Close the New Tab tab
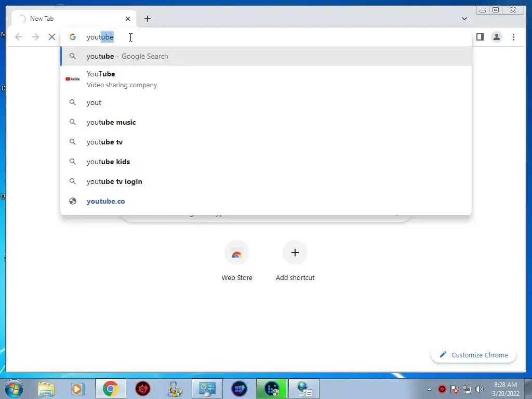The image size is (532, 399). 128,19
